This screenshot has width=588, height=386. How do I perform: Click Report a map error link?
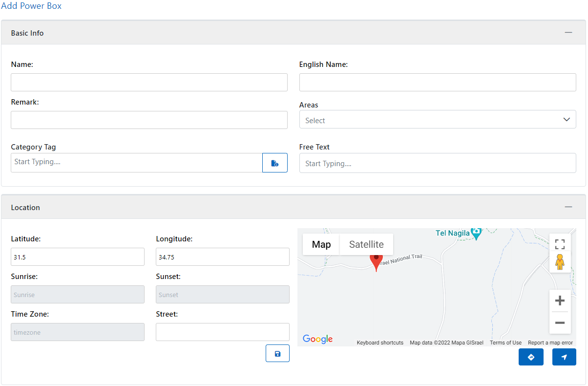(x=550, y=343)
